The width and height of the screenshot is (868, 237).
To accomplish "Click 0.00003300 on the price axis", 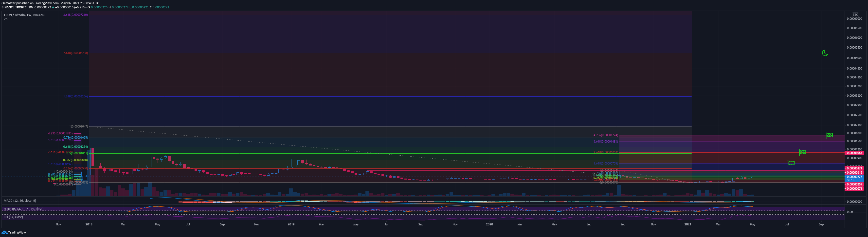I will click(x=854, y=96).
